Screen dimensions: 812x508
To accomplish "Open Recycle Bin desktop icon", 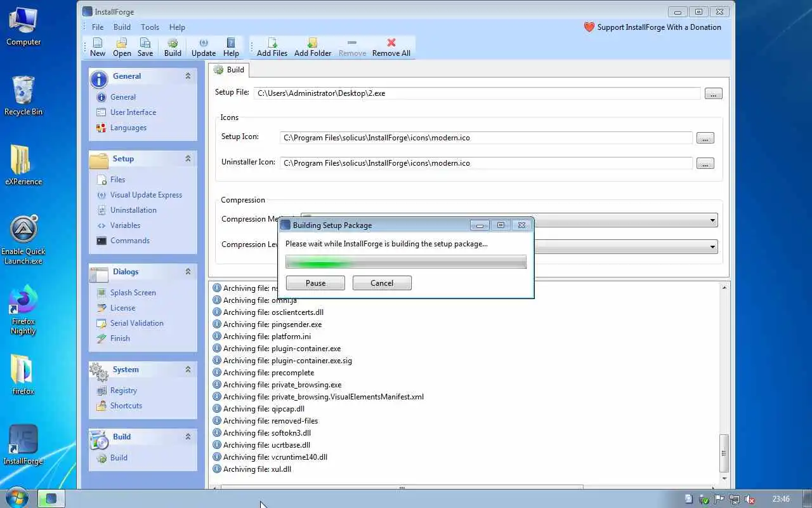I will [23, 96].
